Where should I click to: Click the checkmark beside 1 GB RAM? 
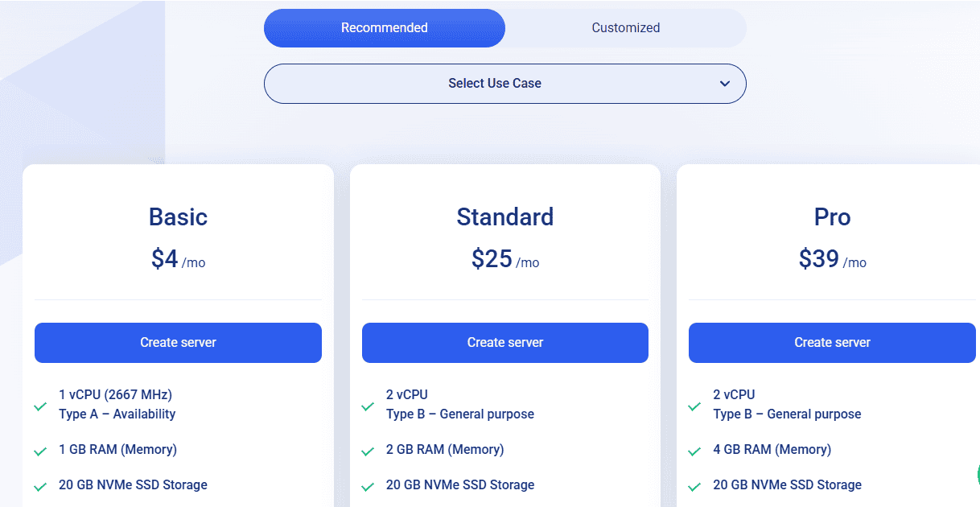(40, 451)
